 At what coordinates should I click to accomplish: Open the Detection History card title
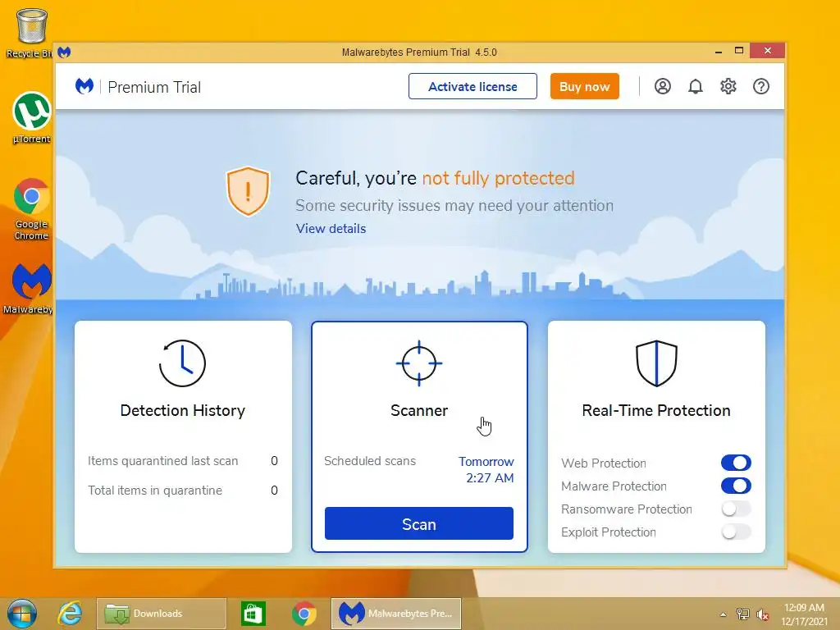click(x=183, y=410)
